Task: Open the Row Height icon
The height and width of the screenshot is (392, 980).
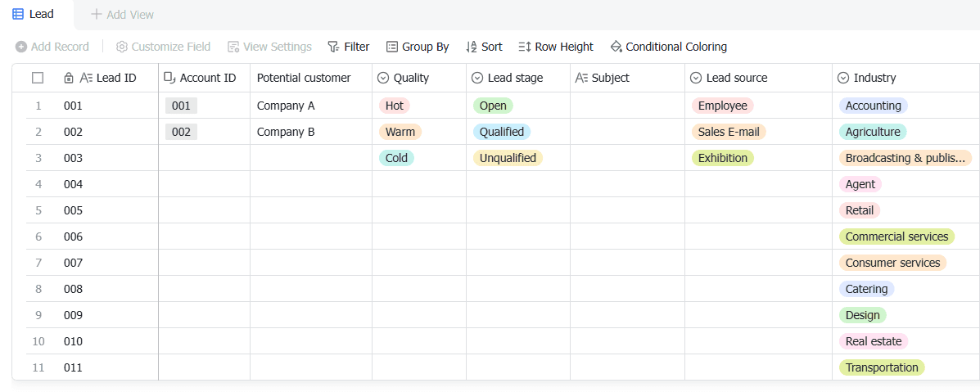Action: point(525,47)
